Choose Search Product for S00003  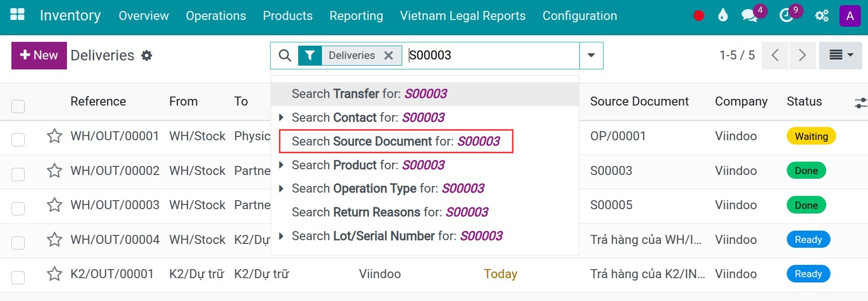[x=425, y=165]
